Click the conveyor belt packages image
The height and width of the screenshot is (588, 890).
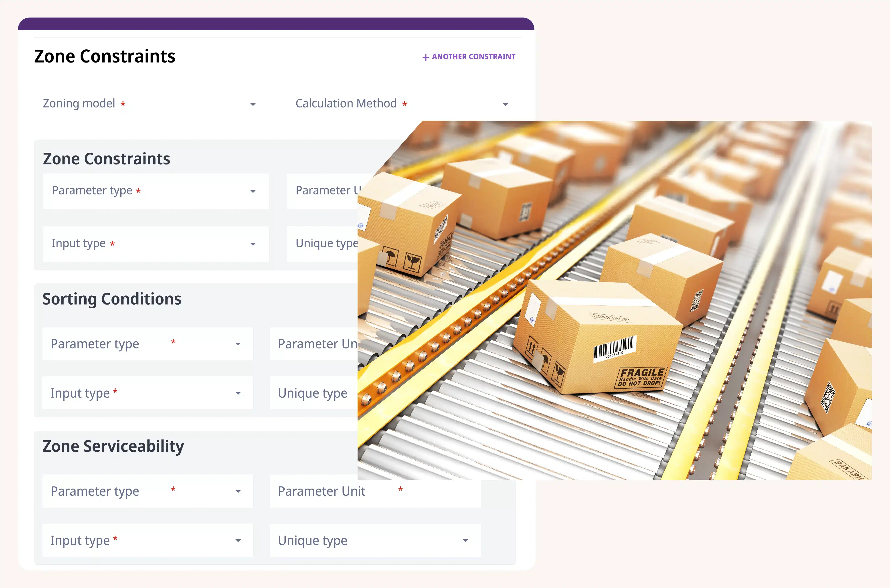click(615, 300)
